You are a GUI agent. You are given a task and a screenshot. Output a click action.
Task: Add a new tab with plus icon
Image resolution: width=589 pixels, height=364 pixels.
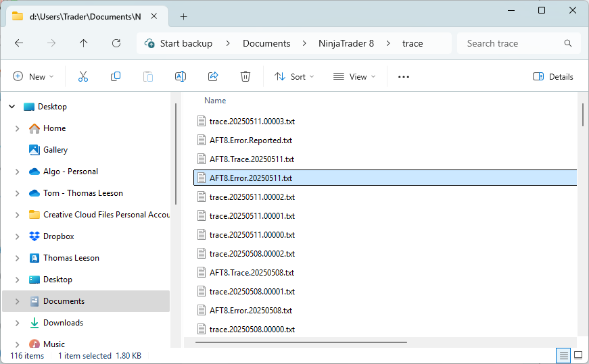tap(183, 16)
